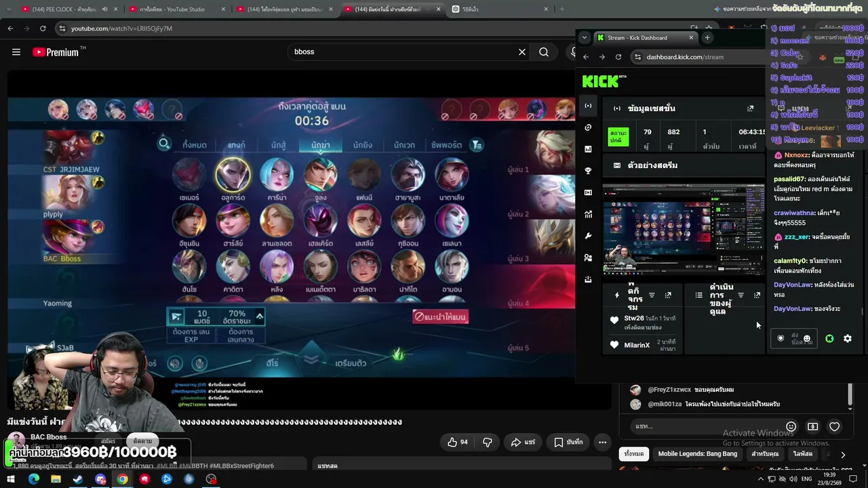Open Super Chat purchase icon in YouTube chat

[x=812, y=426]
